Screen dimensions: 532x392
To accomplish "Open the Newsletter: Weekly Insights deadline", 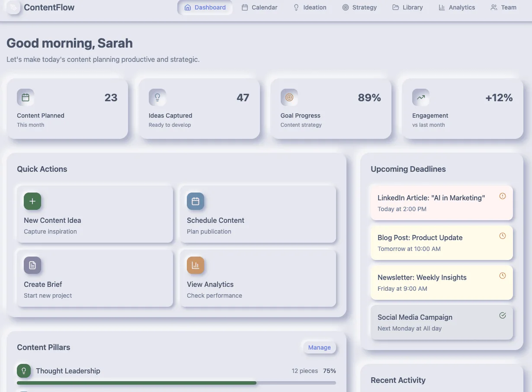I will tap(442, 283).
